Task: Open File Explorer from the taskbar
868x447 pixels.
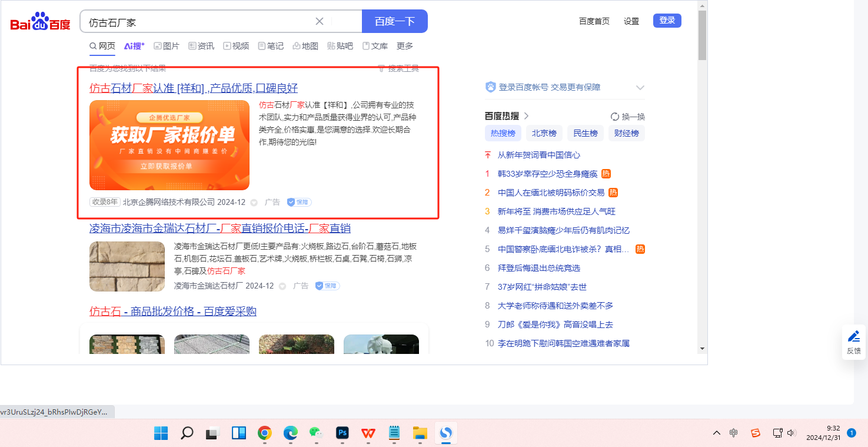Action: 420,433
